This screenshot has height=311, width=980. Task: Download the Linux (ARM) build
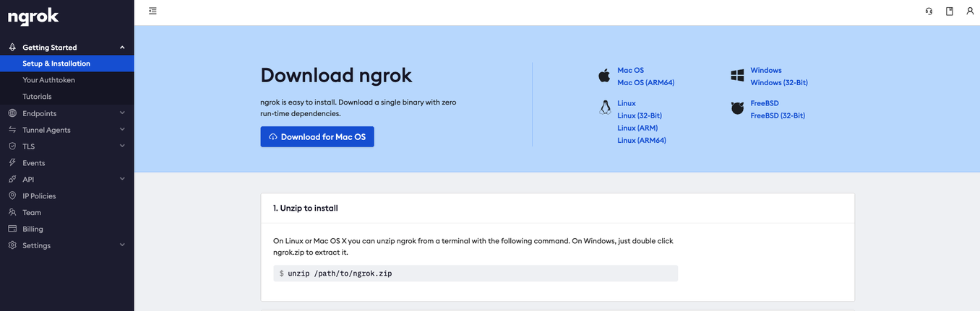pyautogui.click(x=637, y=128)
